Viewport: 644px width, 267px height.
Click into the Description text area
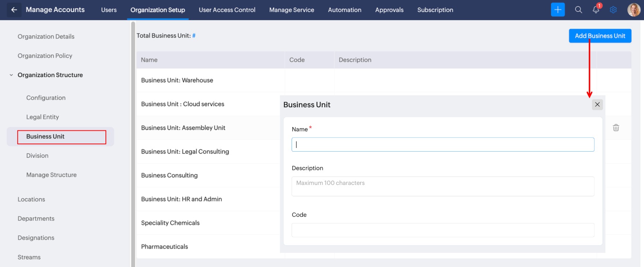[443, 186]
